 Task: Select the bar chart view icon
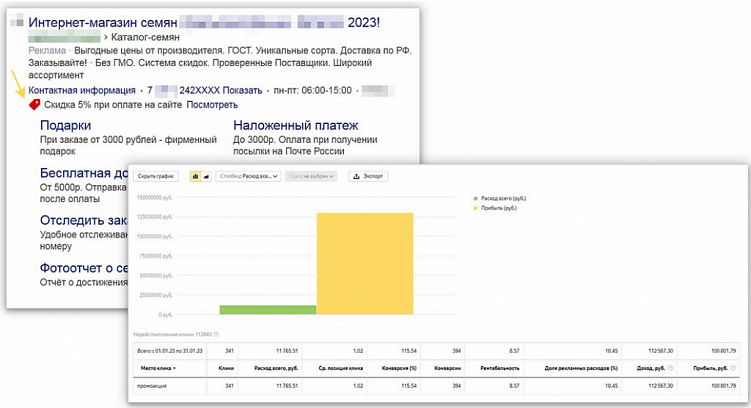[x=195, y=176]
